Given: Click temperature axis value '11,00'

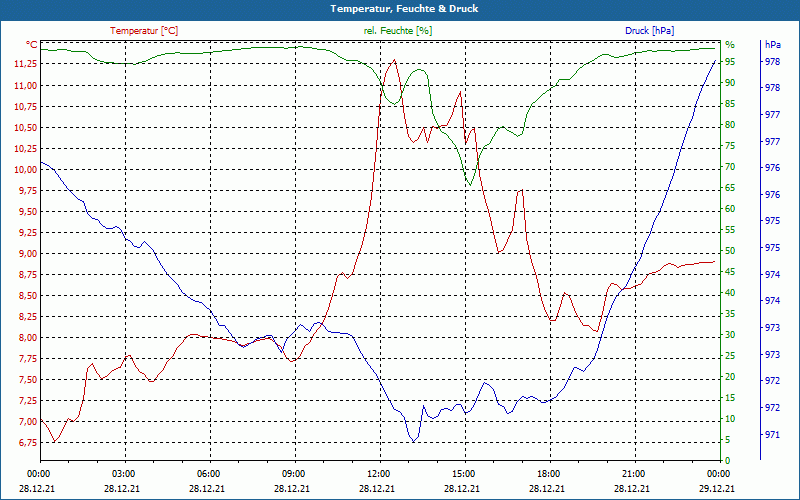Looking at the screenshot, I should tap(26, 86).
